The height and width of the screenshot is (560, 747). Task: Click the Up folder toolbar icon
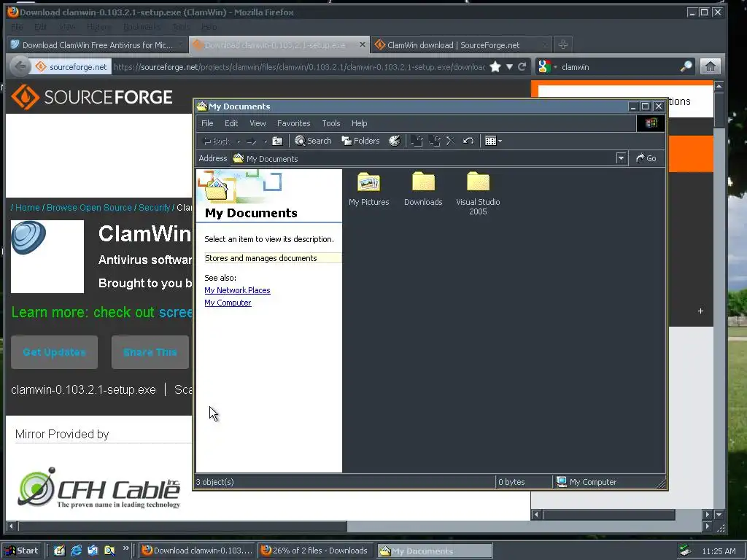pyautogui.click(x=277, y=141)
